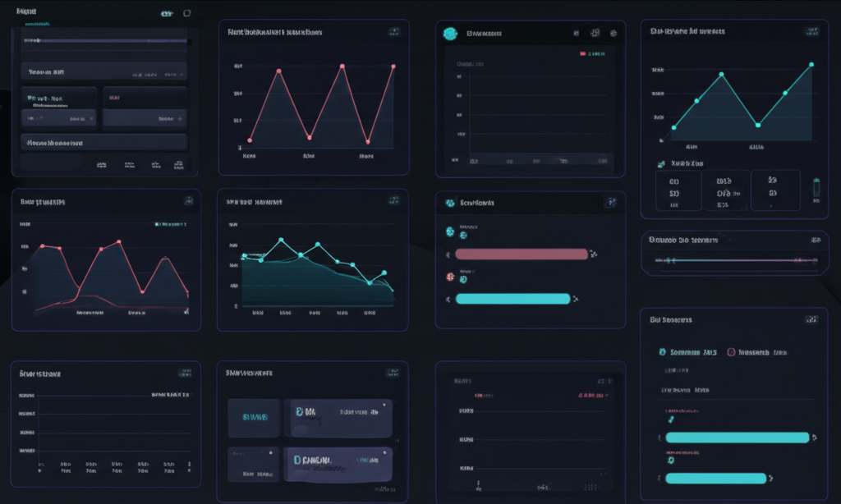Toggle the second pill filter in the resources panel
841x504 pixels.
[757, 352]
